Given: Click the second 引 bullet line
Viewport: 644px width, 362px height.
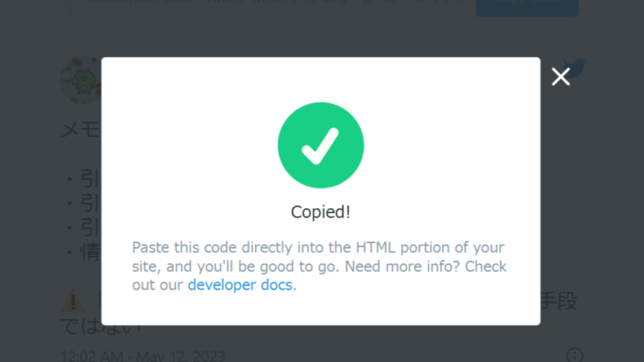Looking at the screenshot, I should tap(84, 203).
